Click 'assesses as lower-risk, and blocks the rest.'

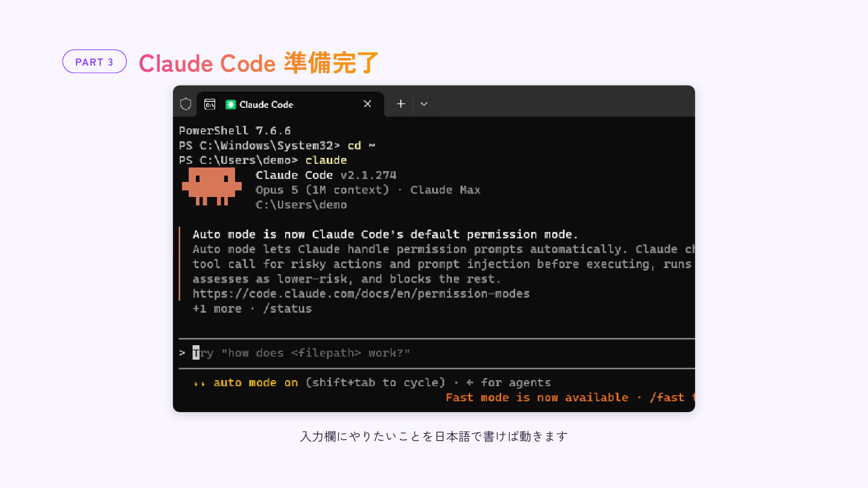[x=347, y=279]
